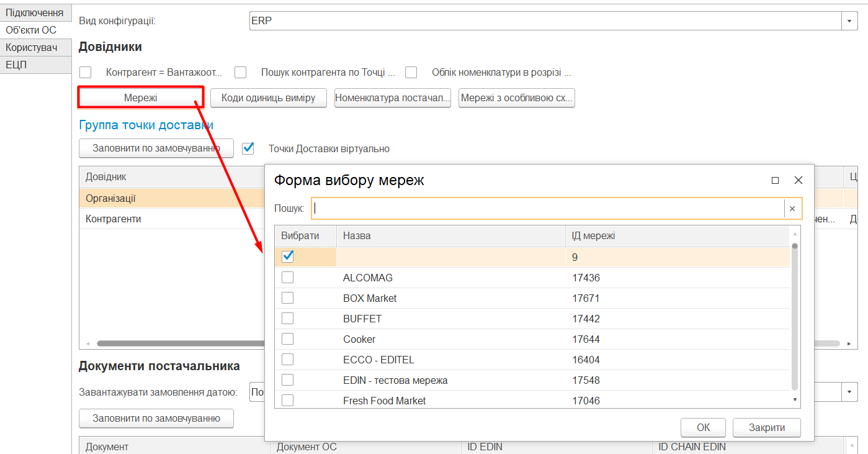Click the network list scroll-down arrow

click(x=795, y=399)
